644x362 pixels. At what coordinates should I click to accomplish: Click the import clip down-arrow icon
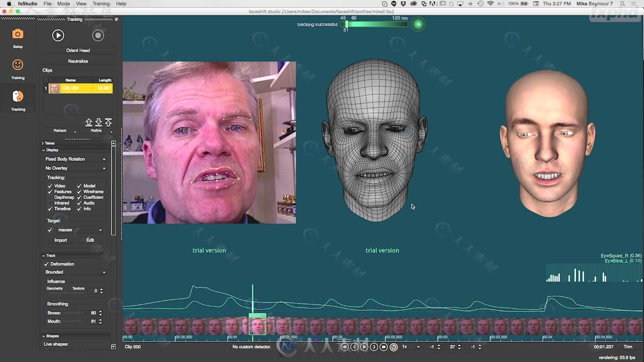(x=99, y=122)
